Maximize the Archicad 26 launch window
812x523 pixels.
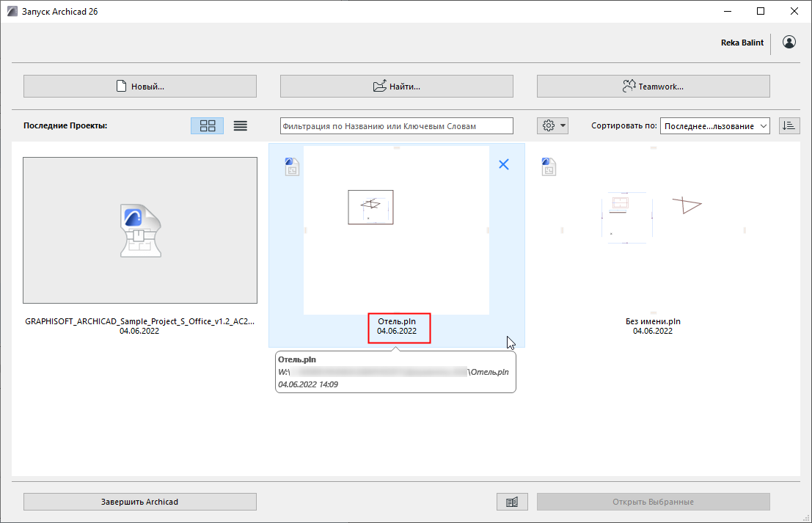point(761,12)
